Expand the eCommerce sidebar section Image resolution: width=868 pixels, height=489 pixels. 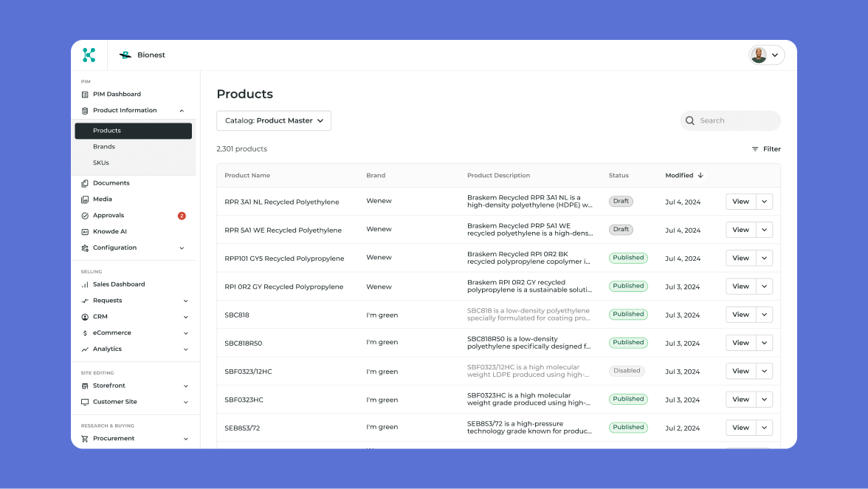pos(185,333)
